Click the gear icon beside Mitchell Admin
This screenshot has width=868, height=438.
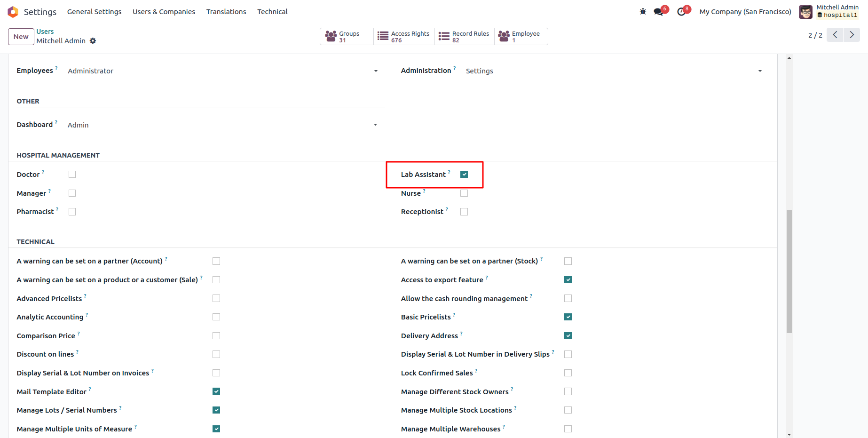(93, 41)
